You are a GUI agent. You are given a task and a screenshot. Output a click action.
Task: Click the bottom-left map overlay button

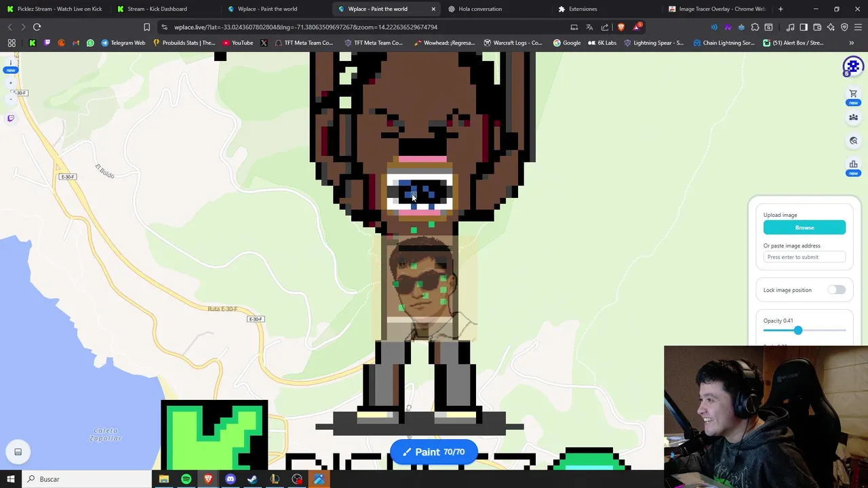coord(18,452)
